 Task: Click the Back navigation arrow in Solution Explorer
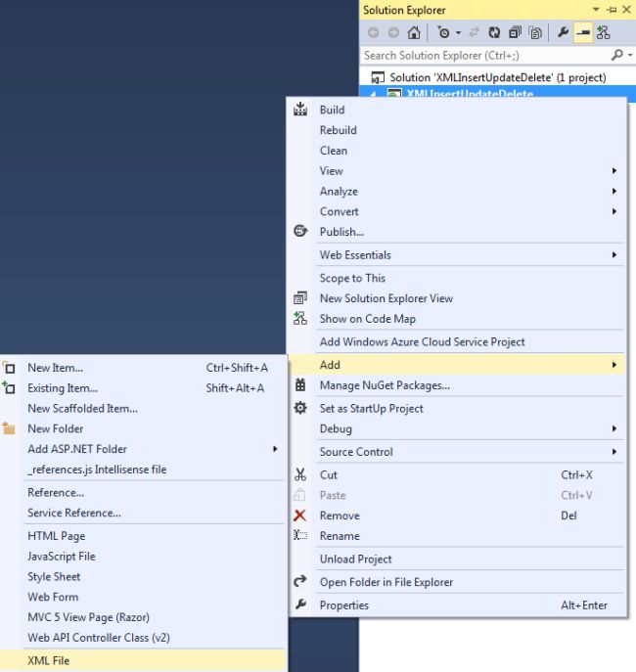tap(374, 32)
